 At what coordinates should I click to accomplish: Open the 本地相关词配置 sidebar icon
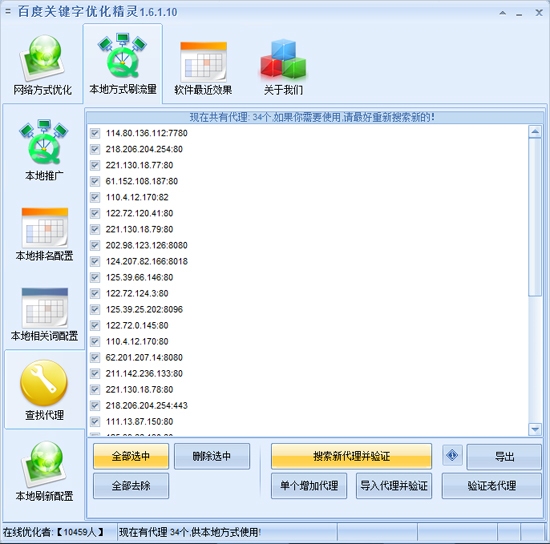pyautogui.click(x=44, y=315)
